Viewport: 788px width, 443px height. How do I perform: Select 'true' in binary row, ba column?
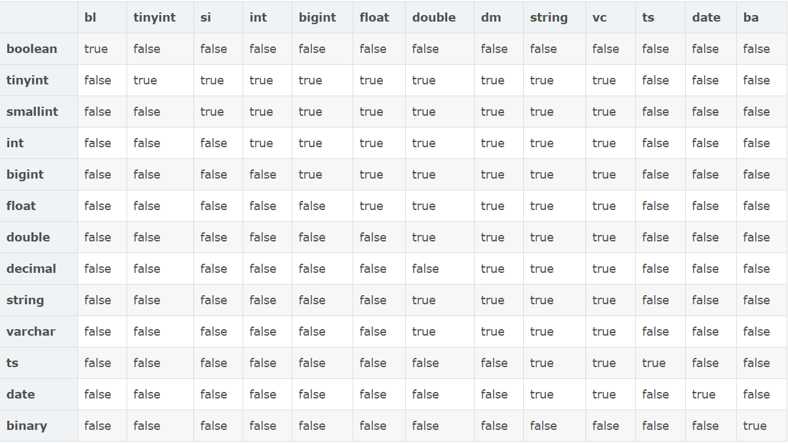point(755,426)
